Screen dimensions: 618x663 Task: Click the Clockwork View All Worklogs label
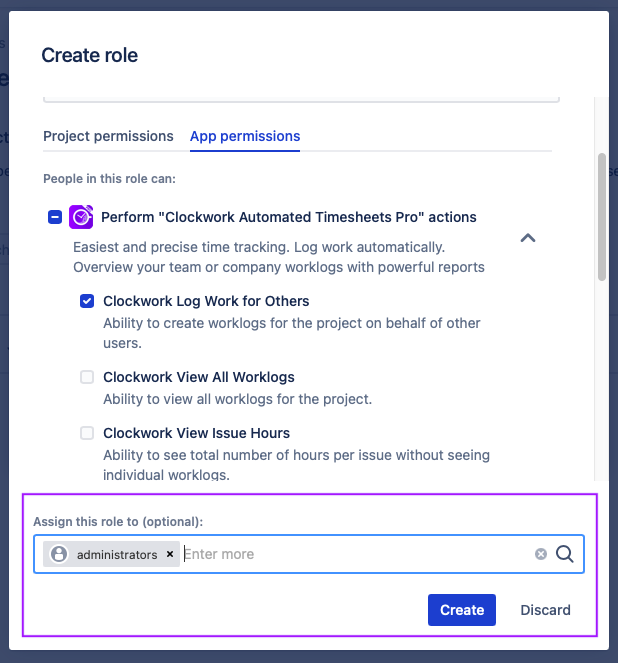point(199,377)
